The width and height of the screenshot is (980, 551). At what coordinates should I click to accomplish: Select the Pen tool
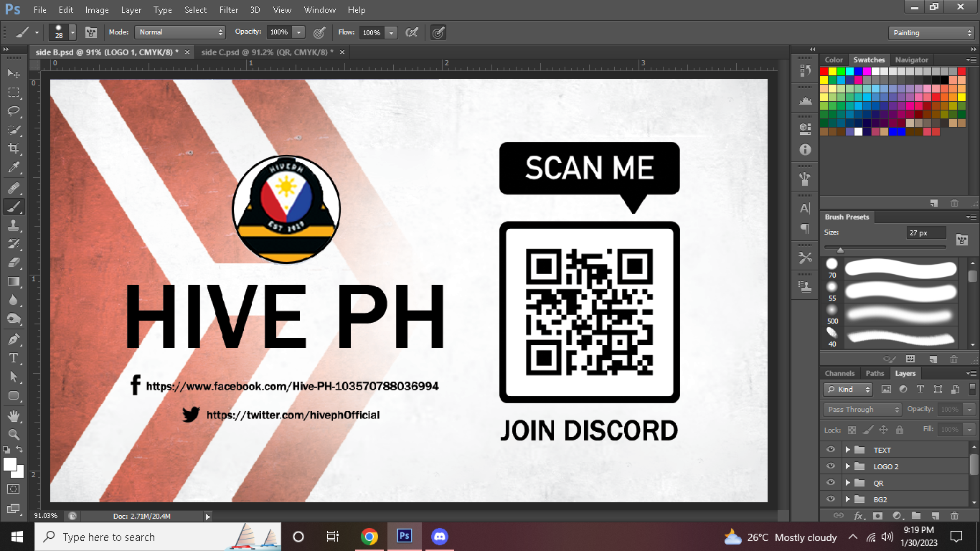14,339
